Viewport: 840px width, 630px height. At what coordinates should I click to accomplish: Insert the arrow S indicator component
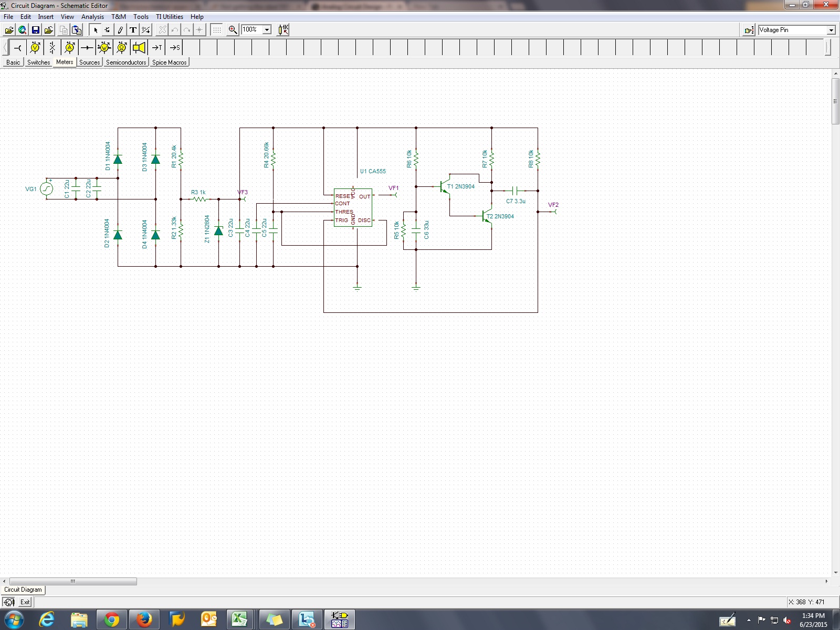pos(174,48)
